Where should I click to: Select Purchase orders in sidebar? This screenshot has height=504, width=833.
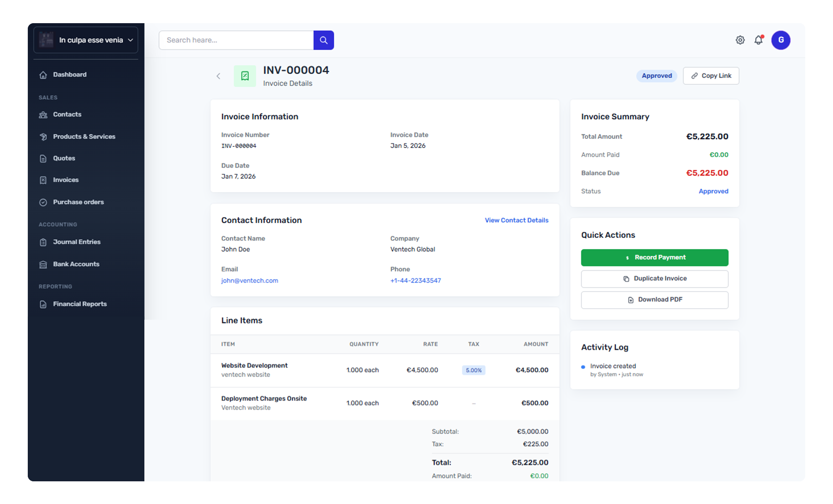[78, 202]
